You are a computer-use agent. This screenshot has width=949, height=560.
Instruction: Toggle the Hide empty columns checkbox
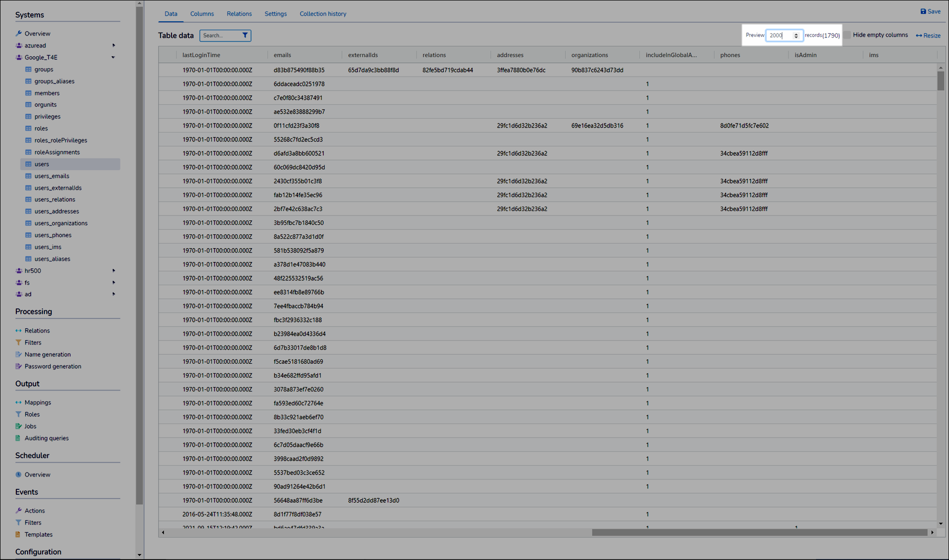pos(847,35)
